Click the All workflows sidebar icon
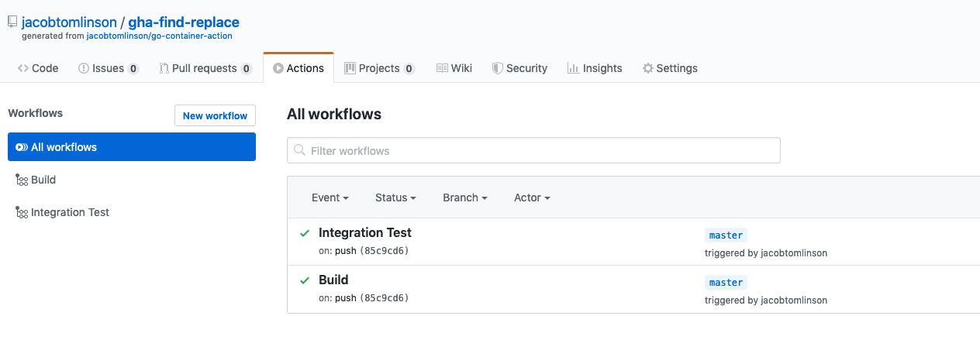Viewport: 980px width, 364px height. [x=22, y=147]
